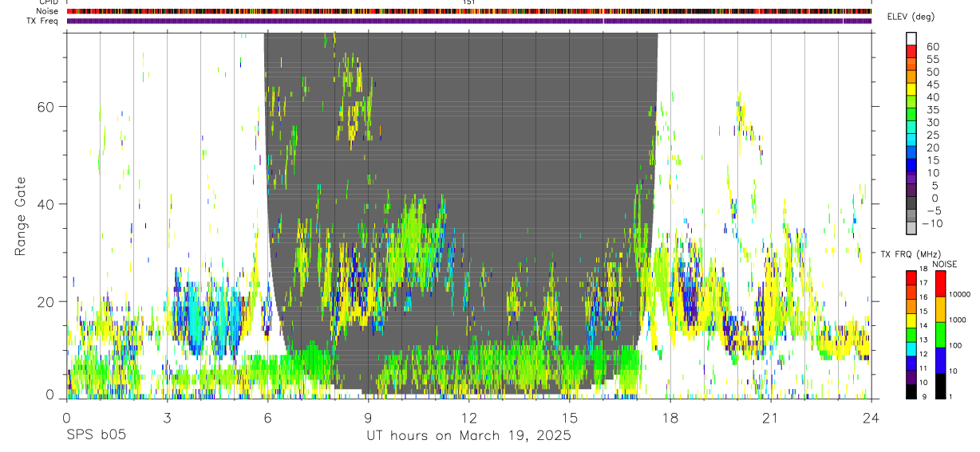Select the white top segment of ELEV colorbar
The image size is (980, 452).
[x=911, y=39]
